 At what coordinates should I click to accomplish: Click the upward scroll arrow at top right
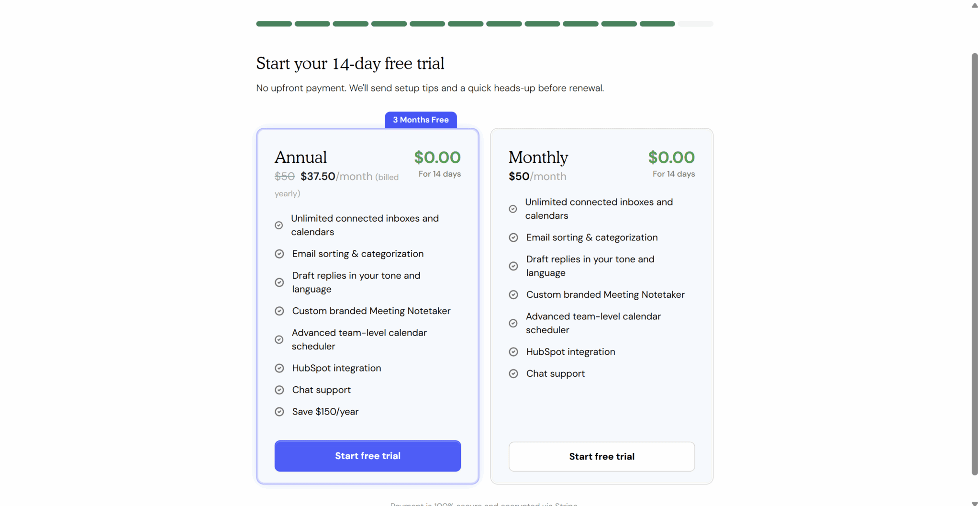[x=974, y=5]
